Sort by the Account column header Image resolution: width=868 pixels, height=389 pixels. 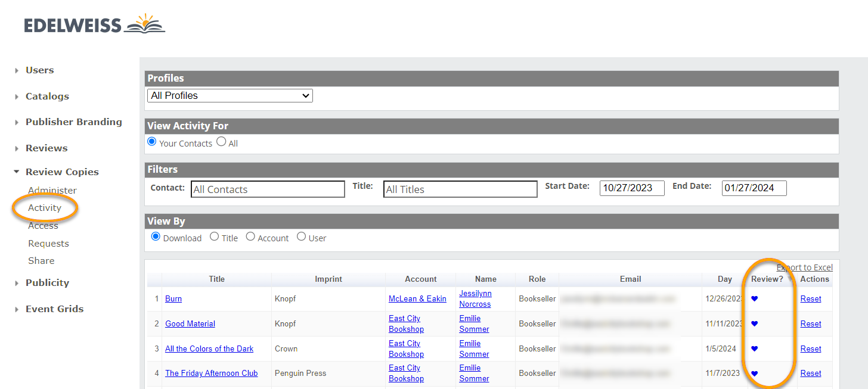coord(421,279)
